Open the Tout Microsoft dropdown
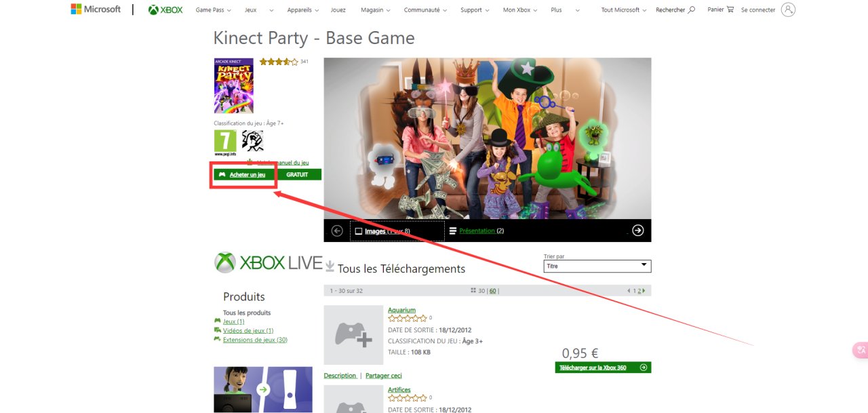 624,10
